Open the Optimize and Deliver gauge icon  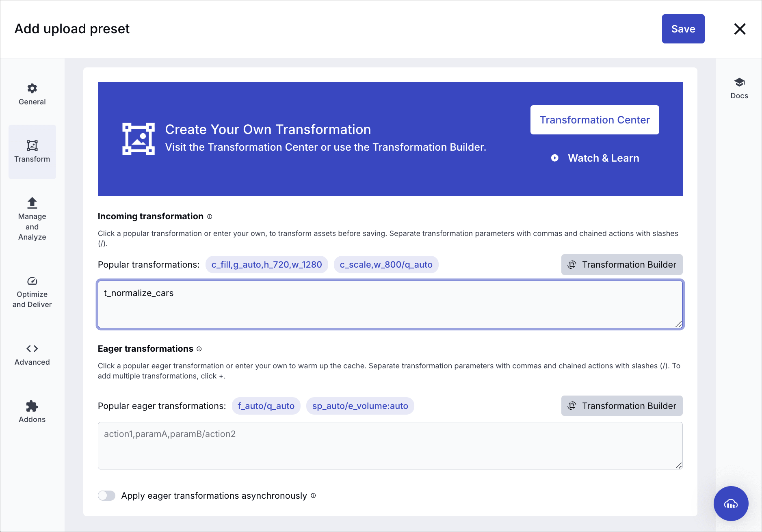[32, 281]
